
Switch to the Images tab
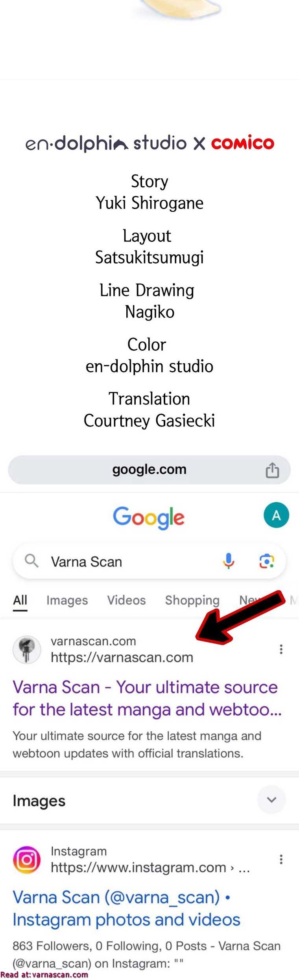pyautogui.click(x=67, y=600)
